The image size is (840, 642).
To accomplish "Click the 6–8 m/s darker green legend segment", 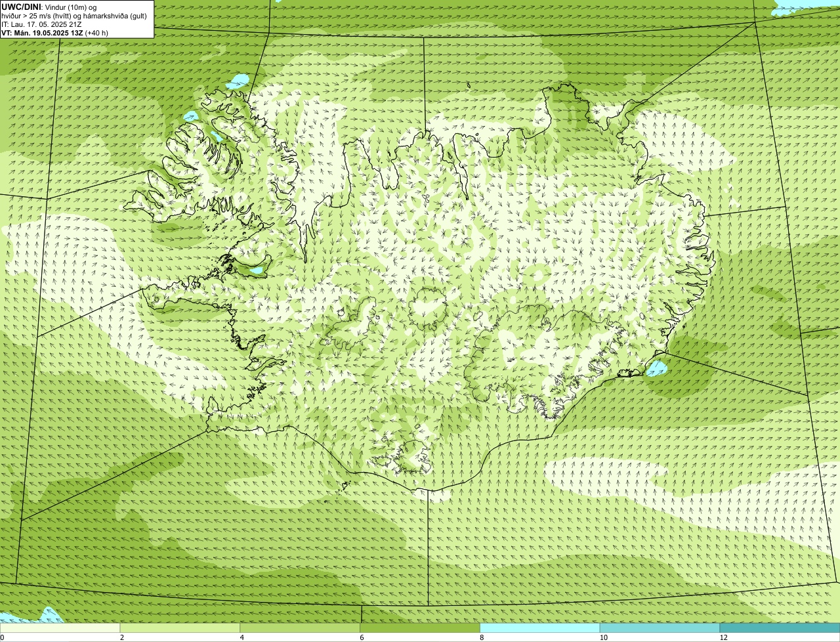I will click(421, 628).
